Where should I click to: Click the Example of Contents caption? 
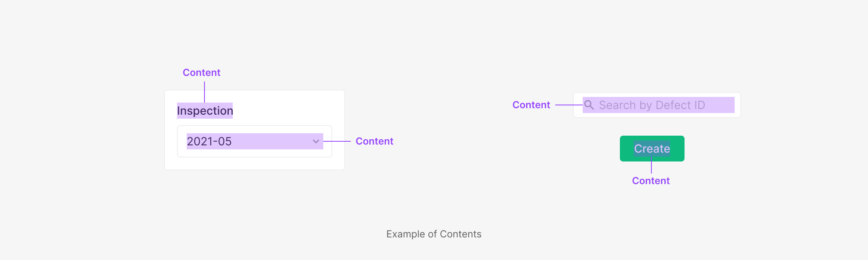pyautogui.click(x=434, y=234)
